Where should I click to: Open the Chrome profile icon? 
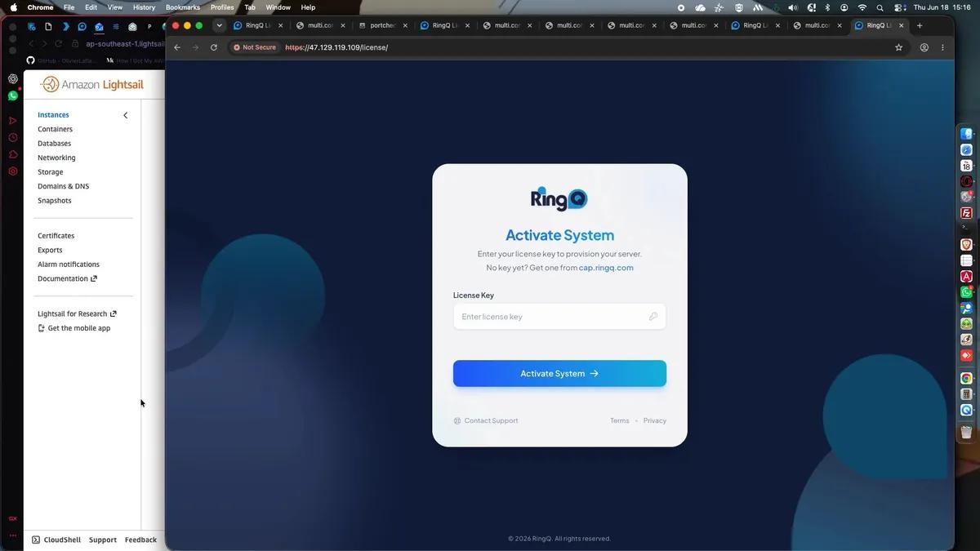[x=924, y=47]
